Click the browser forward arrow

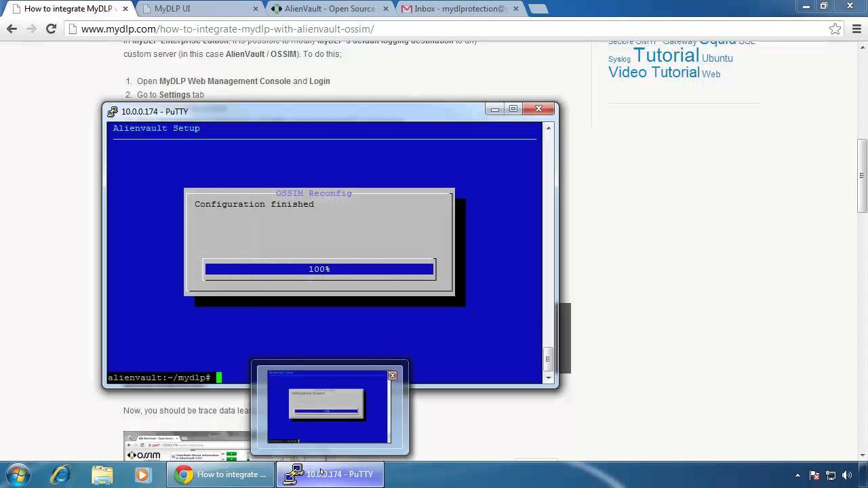[x=31, y=29]
